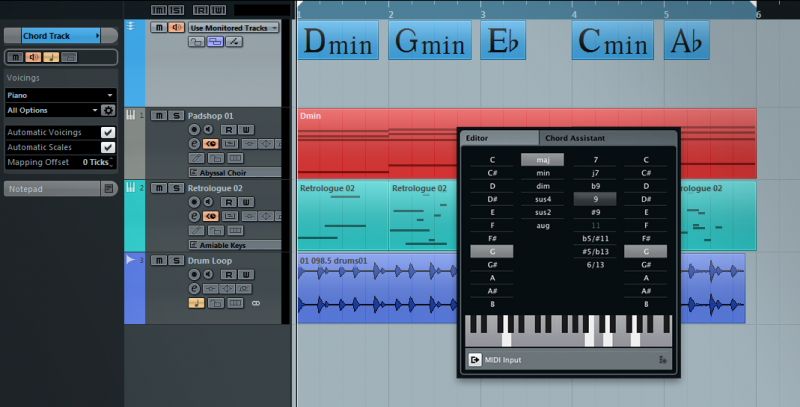Open Chord Track Inspector section header
This screenshot has width=800, height=407.
pyautogui.click(x=61, y=36)
